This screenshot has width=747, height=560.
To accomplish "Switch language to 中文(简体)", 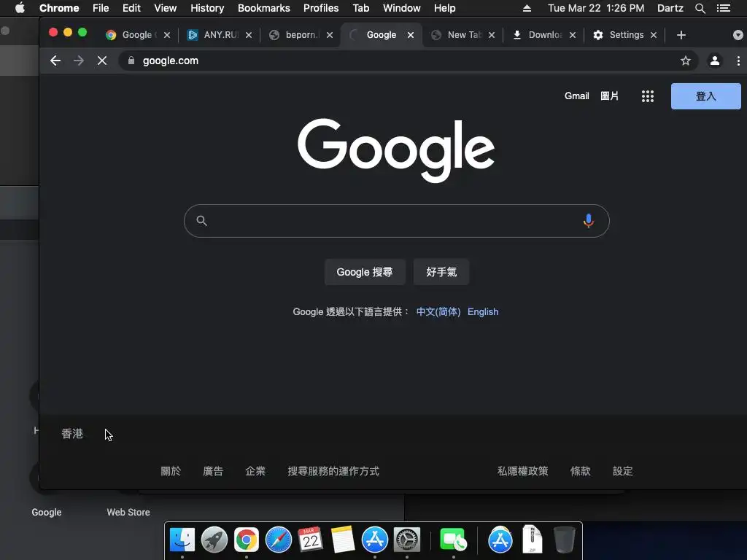I will point(438,312).
